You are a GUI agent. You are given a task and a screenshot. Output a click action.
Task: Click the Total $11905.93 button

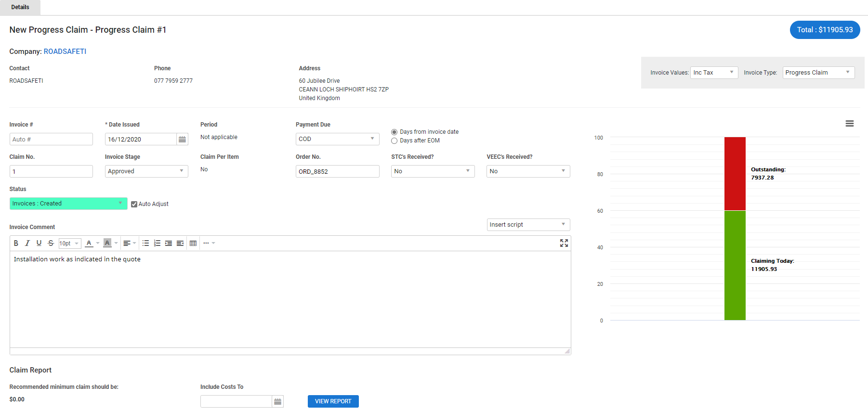coord(825,30)
